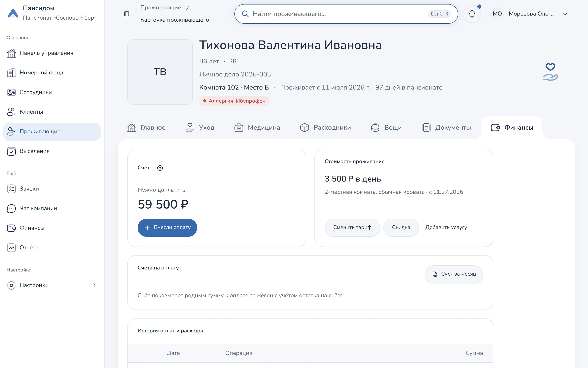The width and height of the screenshot is (588, 368).
Task: Open Проживающие in the sidebar
Action: [x=52, y=132]
